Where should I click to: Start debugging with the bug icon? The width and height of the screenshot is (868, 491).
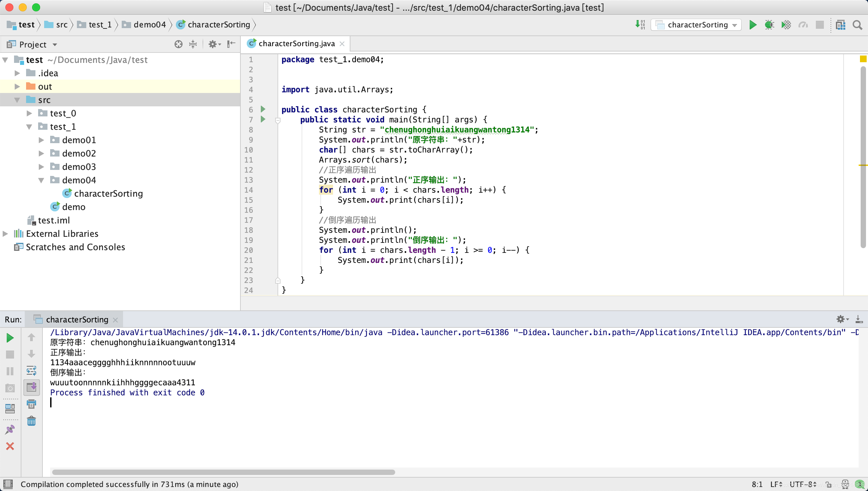point(769,25)
